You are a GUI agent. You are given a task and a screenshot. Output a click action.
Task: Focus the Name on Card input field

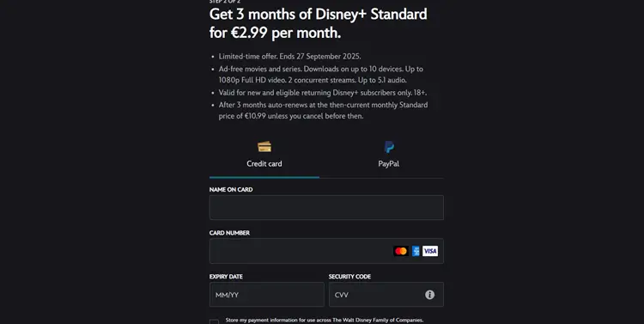pos(326,207)
